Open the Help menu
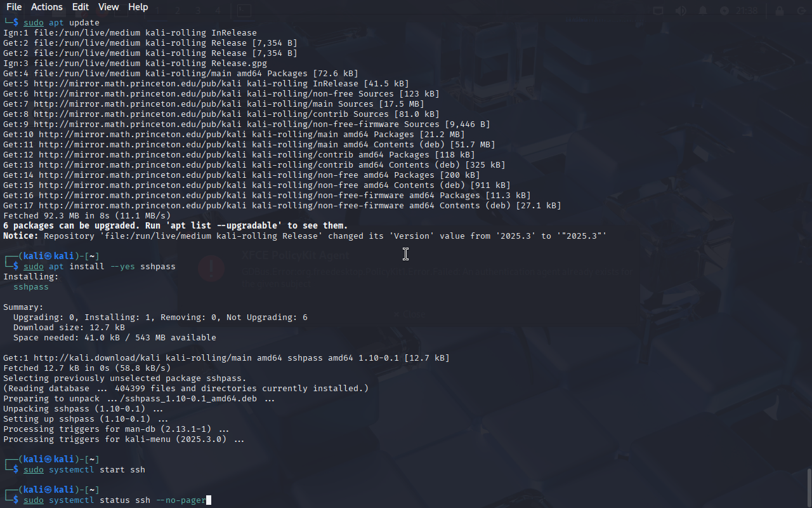The width and height of the screenshot is (812, 508). pos(138,7)
